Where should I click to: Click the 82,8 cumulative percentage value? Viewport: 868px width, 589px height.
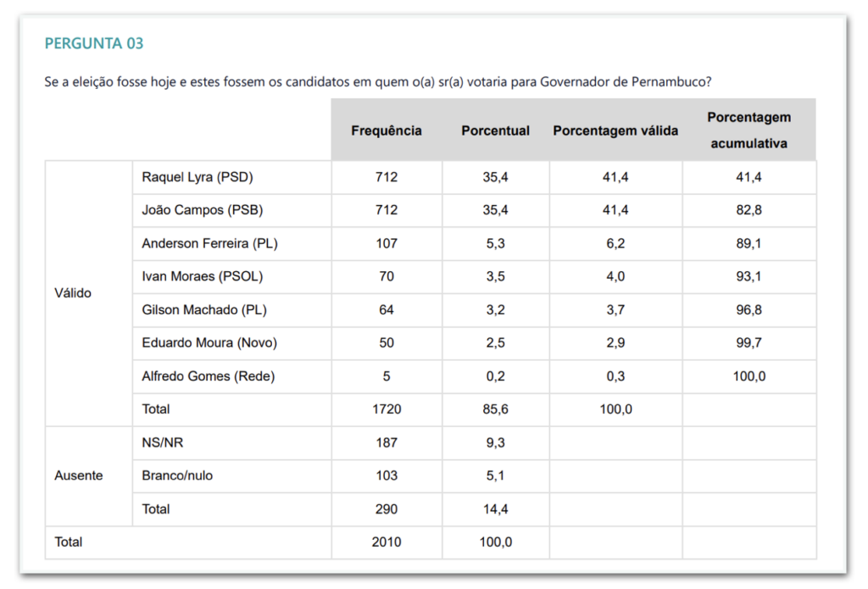pos(748,210)
